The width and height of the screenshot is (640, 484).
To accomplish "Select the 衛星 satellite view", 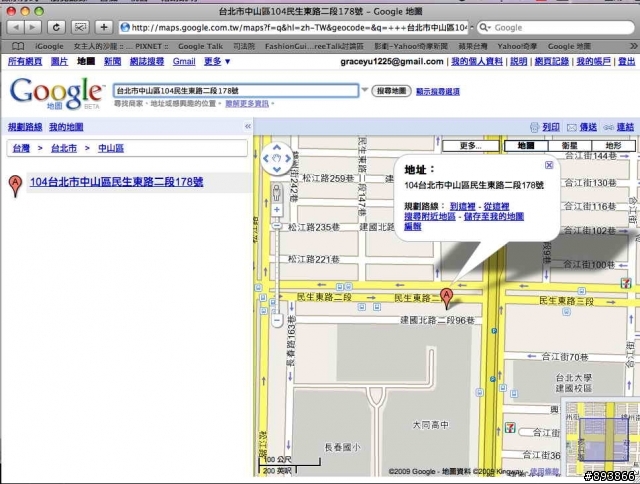I will tap(569, 146).
